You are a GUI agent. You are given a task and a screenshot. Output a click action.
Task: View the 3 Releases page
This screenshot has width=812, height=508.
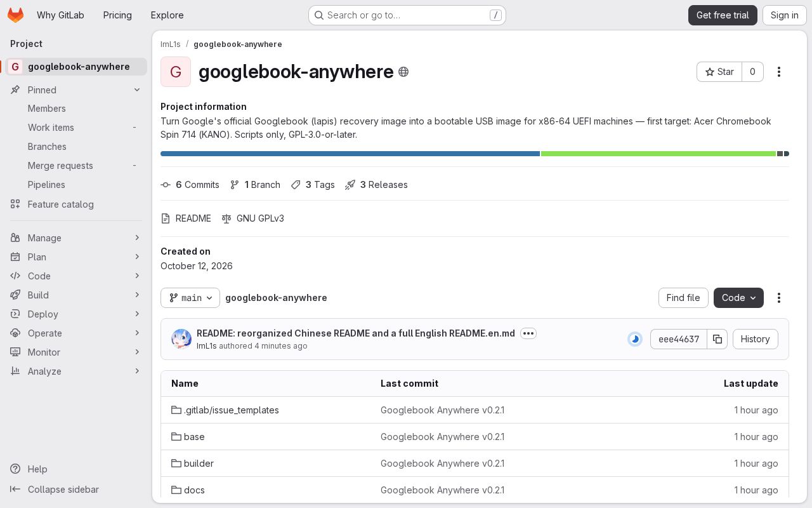376,185
